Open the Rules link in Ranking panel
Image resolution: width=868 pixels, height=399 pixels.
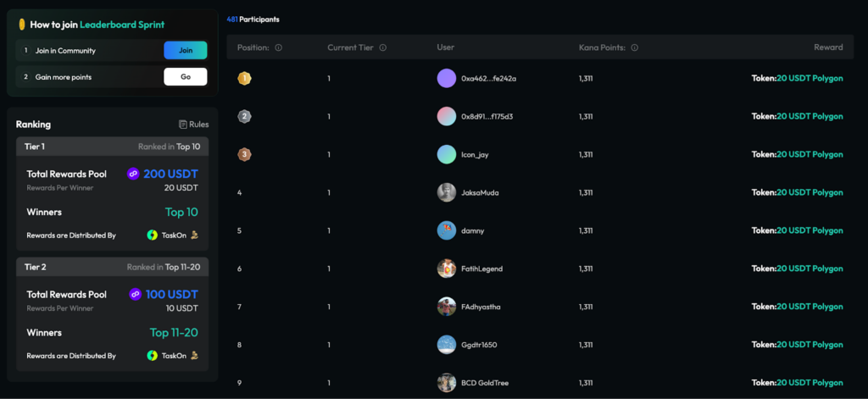pos(194,125)
